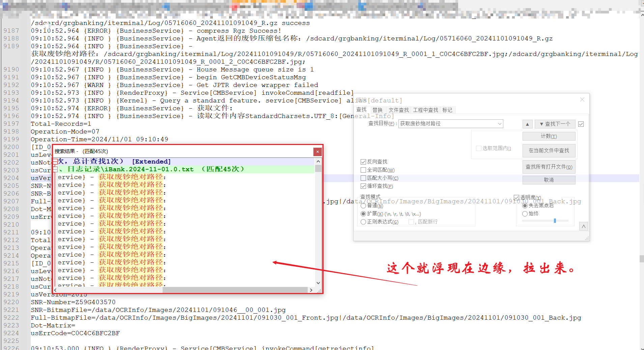
Task: Toggle the transparency 透明度 checkbox
Action: 516,198
